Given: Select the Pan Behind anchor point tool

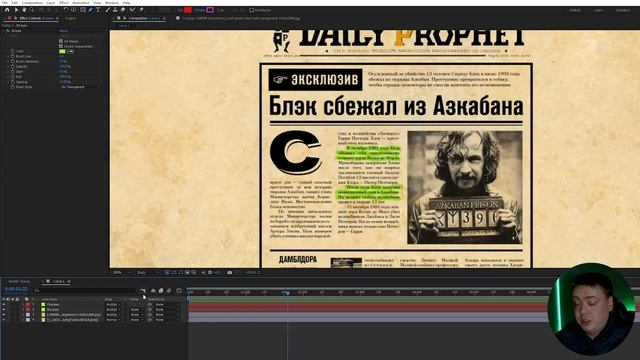Looking at the screenshot, I should (x=73, y=10).
